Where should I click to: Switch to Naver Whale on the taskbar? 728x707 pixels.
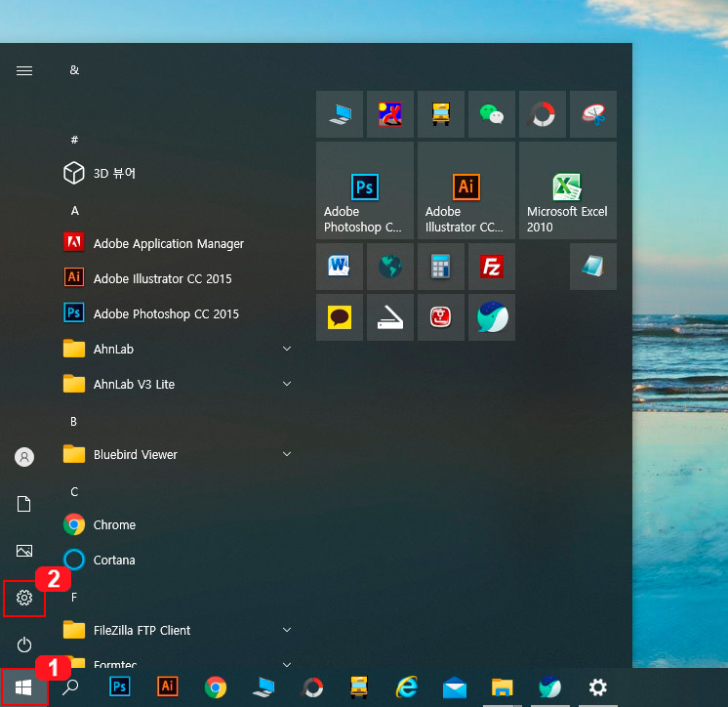[550, 687]
